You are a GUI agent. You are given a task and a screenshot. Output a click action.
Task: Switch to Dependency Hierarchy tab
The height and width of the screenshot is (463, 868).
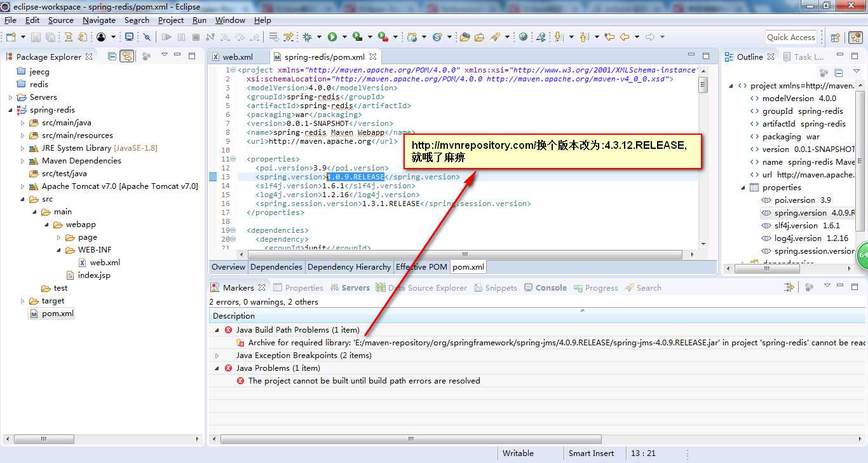pos(349,267)
